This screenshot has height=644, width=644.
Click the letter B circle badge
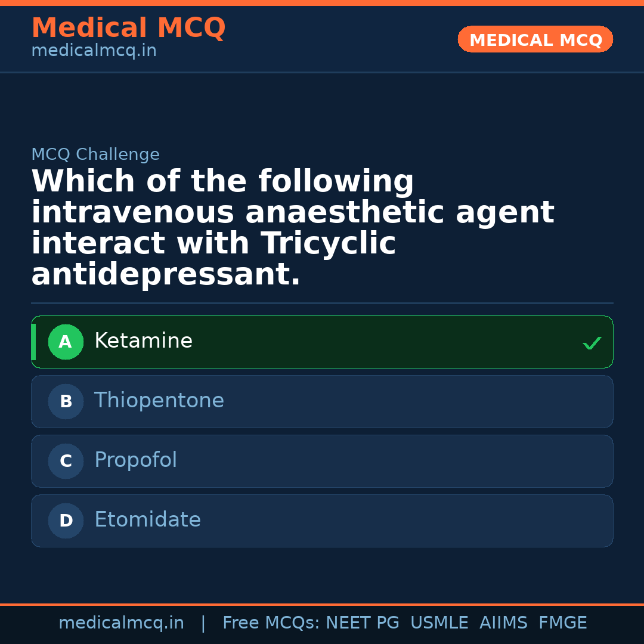coord(66,402)
